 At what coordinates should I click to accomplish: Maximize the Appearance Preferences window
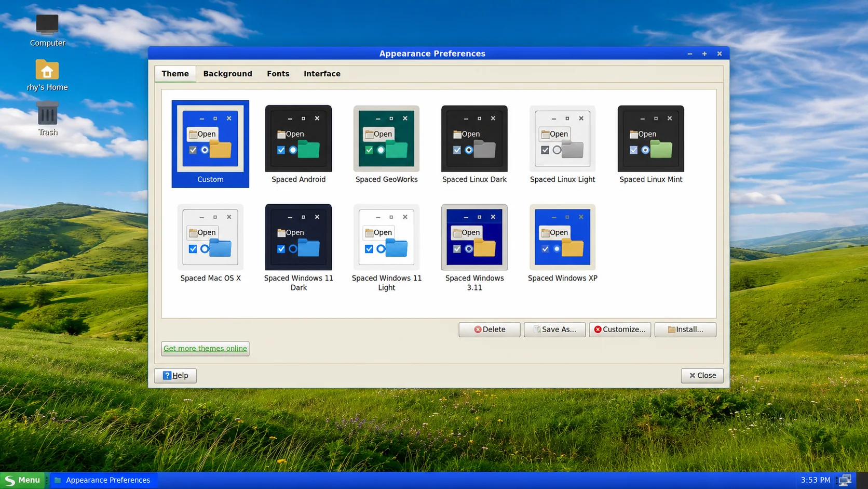(704, 54)
